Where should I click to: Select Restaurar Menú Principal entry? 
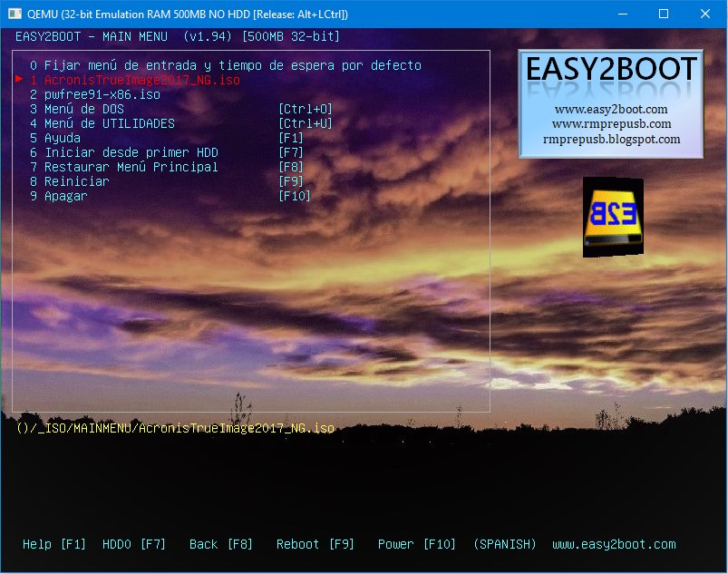pyautogui.click(x=124, y=167)
